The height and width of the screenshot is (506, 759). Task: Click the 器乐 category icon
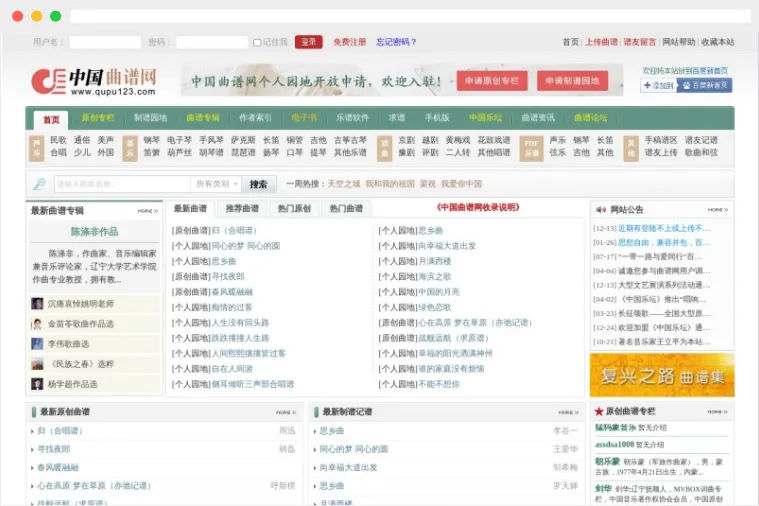(x=130, y=147)
